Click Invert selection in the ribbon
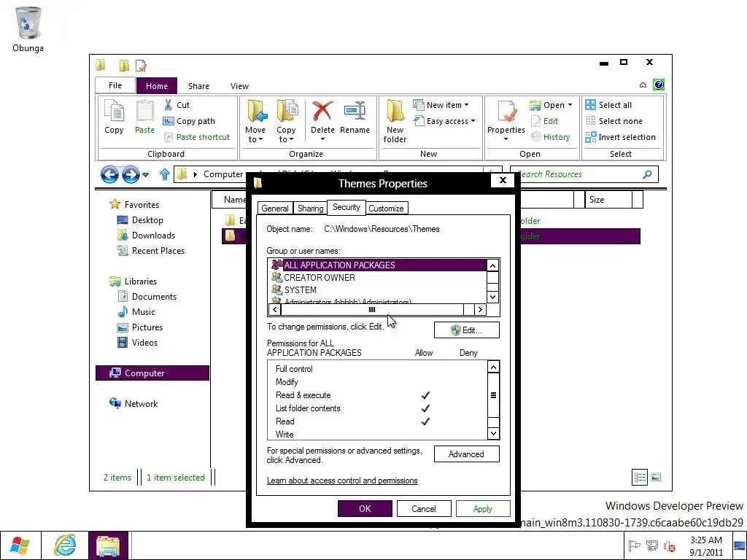Viewport: 747px width, 560px height. (620, 137)
